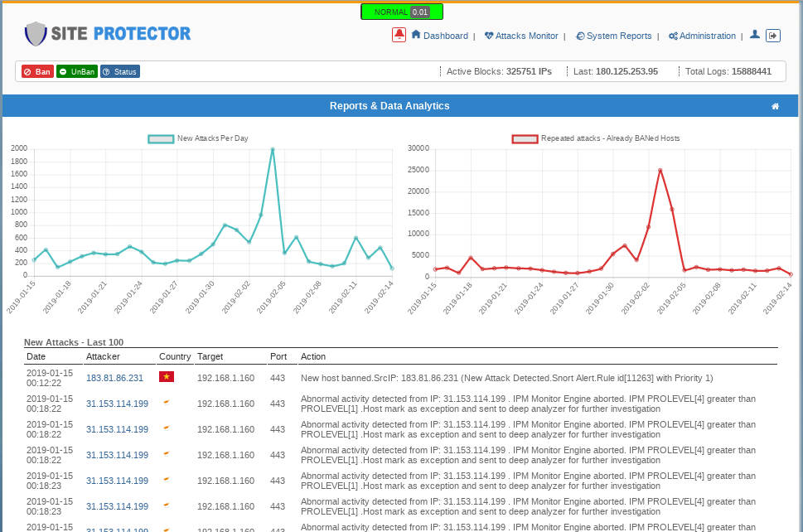Screen dimensions: 803x532
Task: Open System Reports menu
Action: coord(614,36)
